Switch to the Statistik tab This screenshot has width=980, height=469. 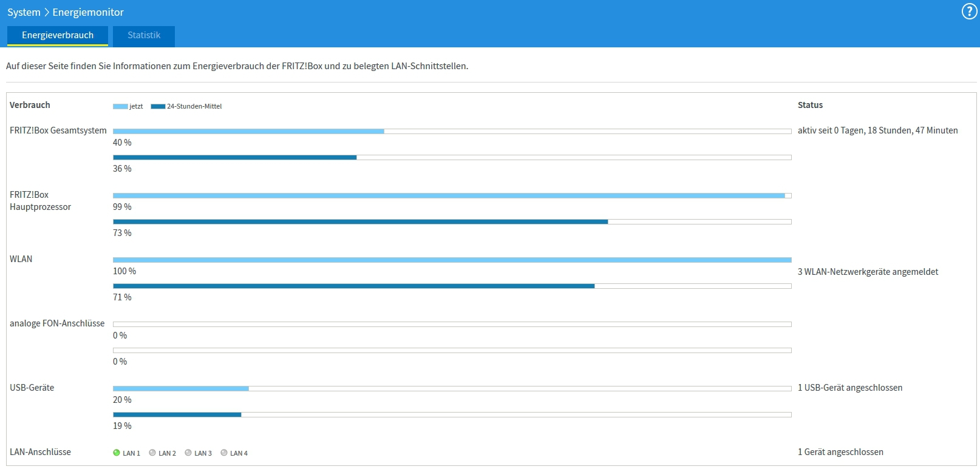(144, 35)
